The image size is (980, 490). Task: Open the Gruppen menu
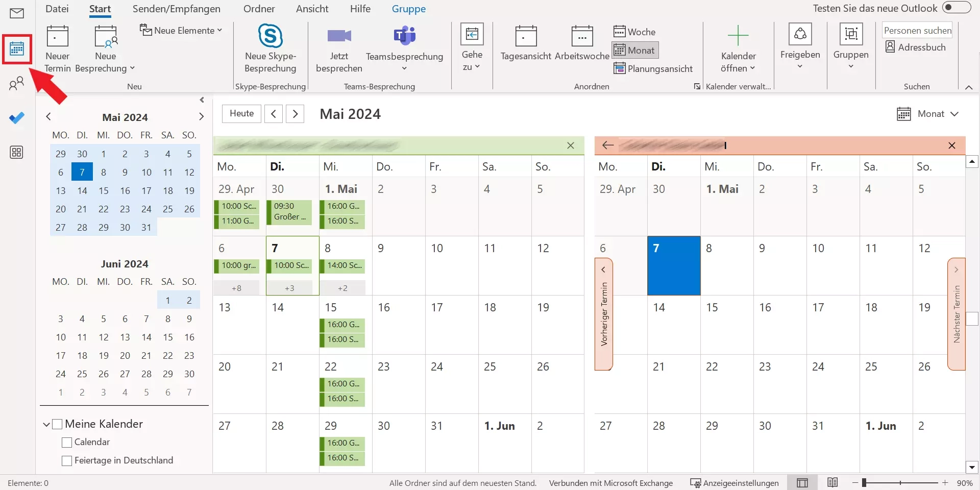(851, 47)
